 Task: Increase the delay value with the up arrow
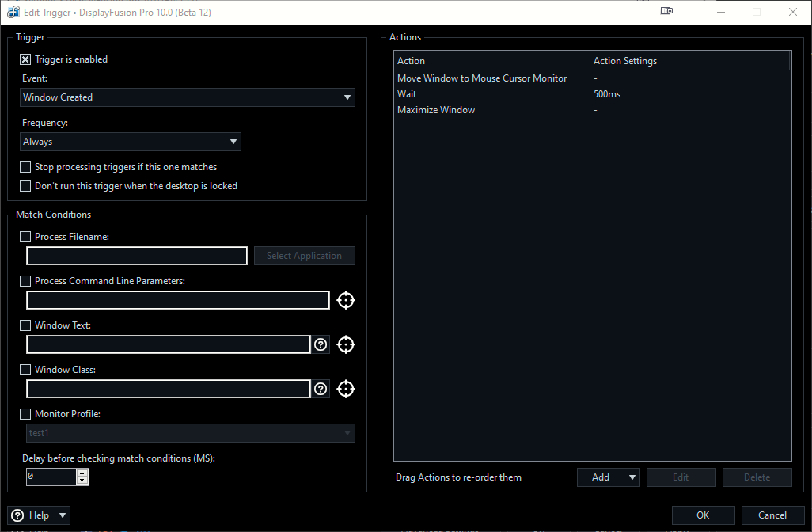pos(82,473)
